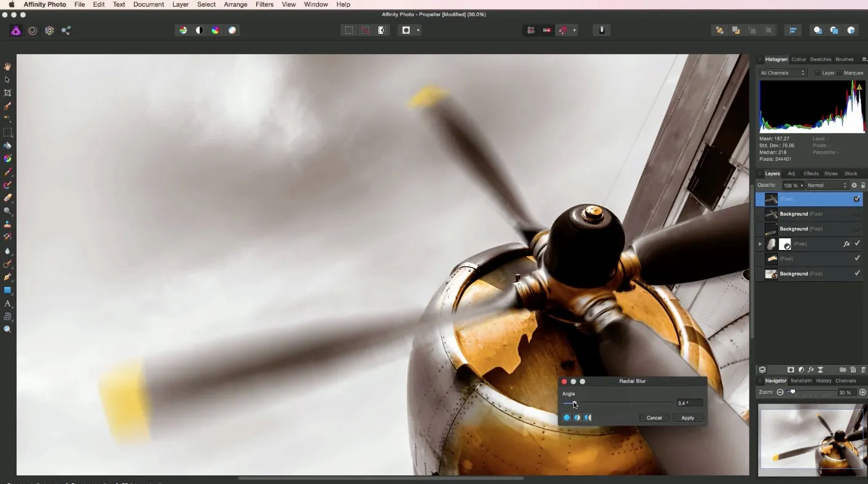Enable the Marquee checkbox in Histogram
The width and height of the screenshot is (868, 484).
tap(840, 73)
